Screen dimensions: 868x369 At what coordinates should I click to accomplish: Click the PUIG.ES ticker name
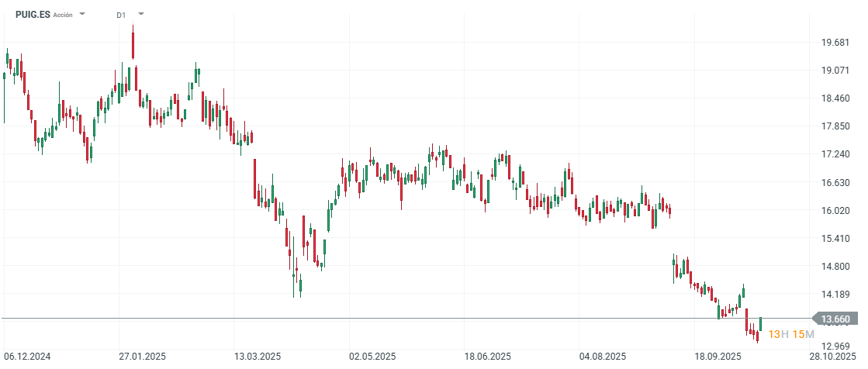[x=33, y=15]
